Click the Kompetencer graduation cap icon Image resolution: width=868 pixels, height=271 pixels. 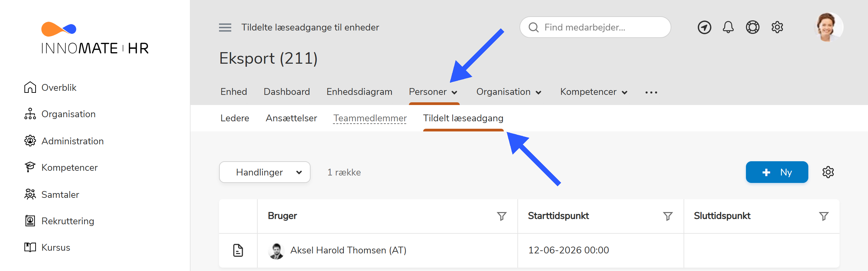[31, 167]
